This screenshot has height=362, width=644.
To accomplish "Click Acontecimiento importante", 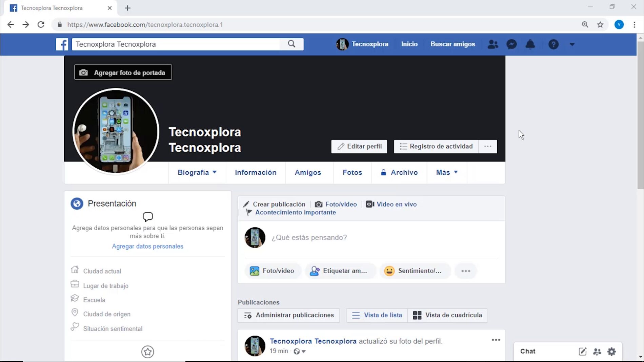I will point(290,212).
